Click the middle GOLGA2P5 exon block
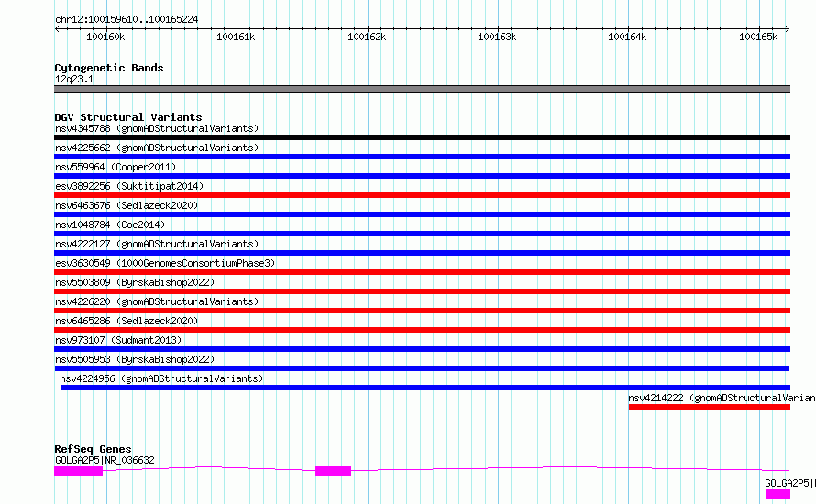This screenshot has width=816, height=504. [334, 471]
